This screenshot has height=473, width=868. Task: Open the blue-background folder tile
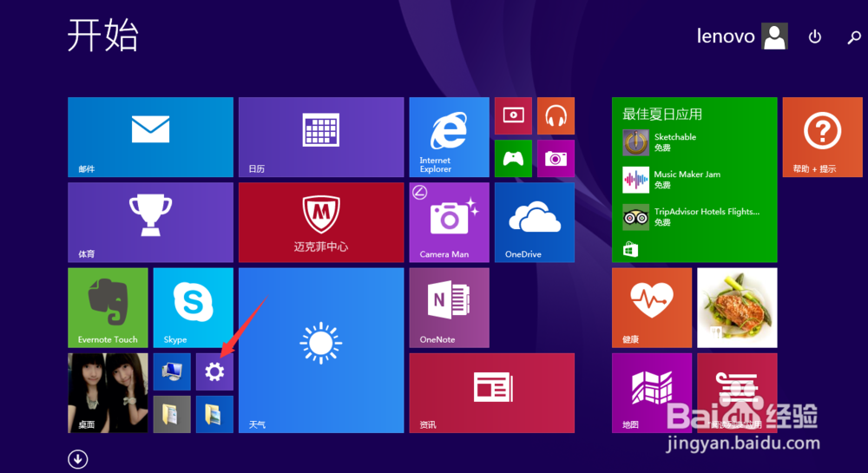tap(214, 414)
